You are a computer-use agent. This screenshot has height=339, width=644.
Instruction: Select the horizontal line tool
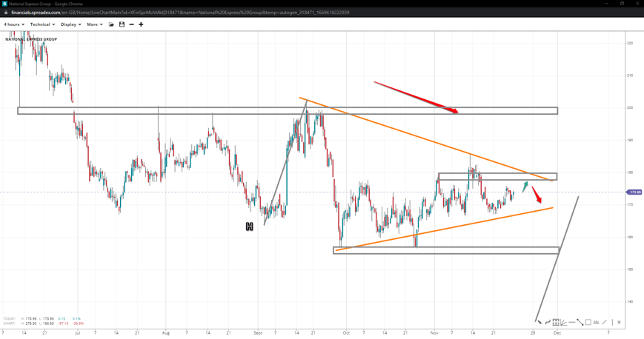[572, 322]
